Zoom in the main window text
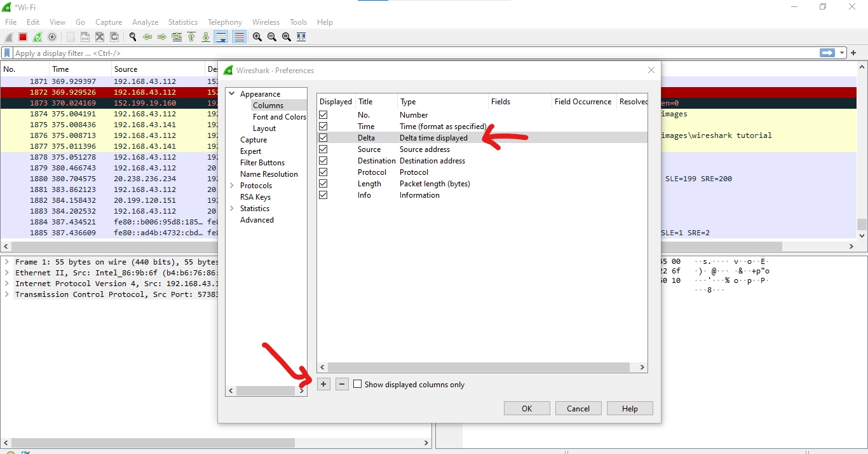868x454 pixels. 257,37
